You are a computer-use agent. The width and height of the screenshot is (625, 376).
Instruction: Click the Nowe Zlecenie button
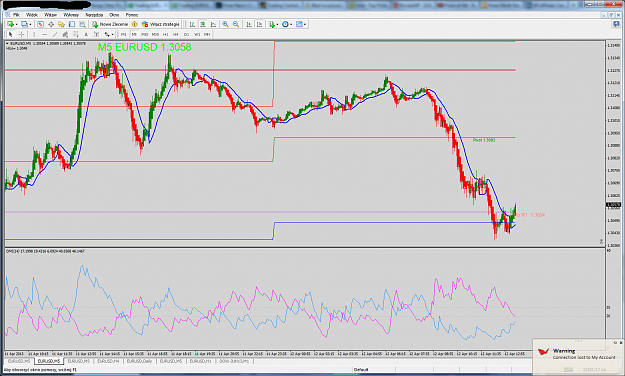110,24
